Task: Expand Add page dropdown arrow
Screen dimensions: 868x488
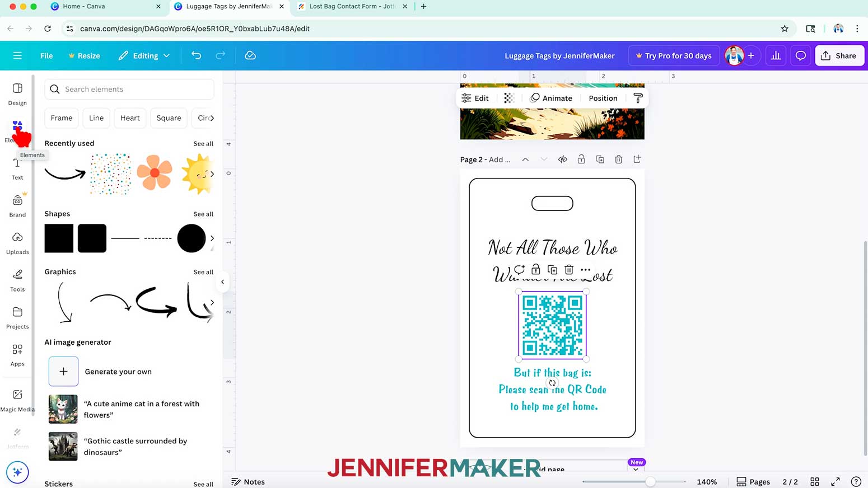Action: [x=636, y=469]
